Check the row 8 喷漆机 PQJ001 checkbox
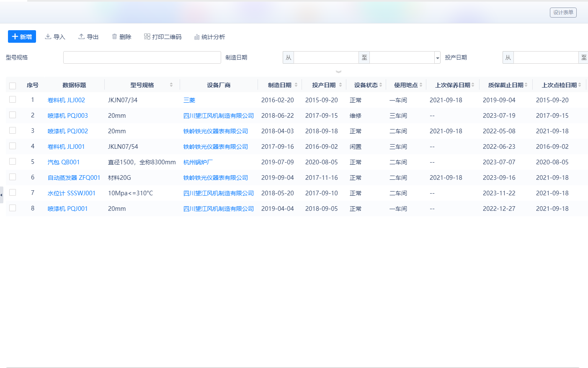Screen dimensions: 588x368 [13, 208]
